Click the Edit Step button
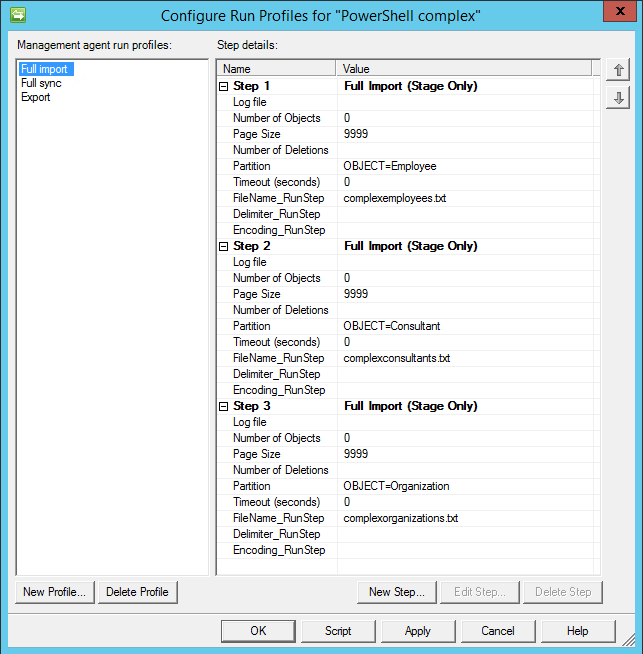The height and width of the screenshot is (654, 643). 480,592
